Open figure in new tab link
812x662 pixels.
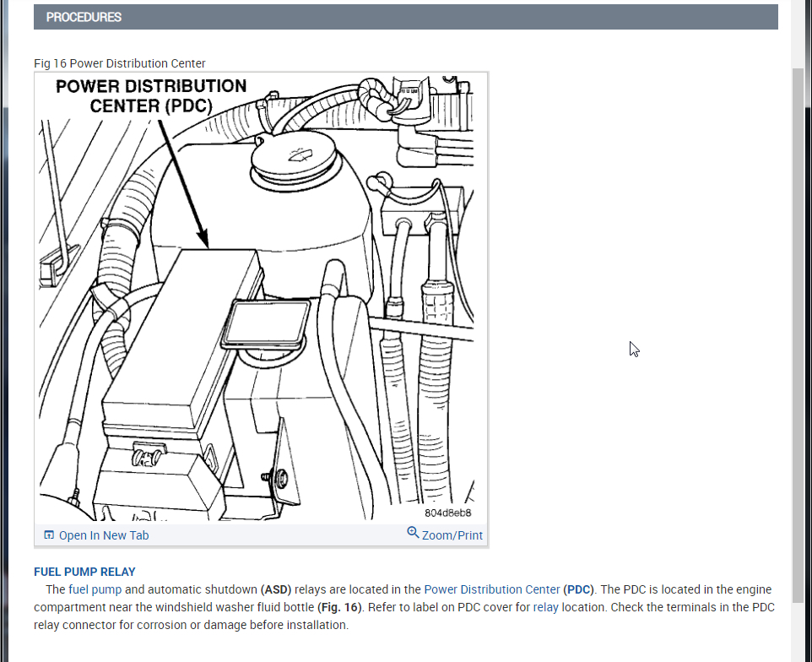point(104,535)
